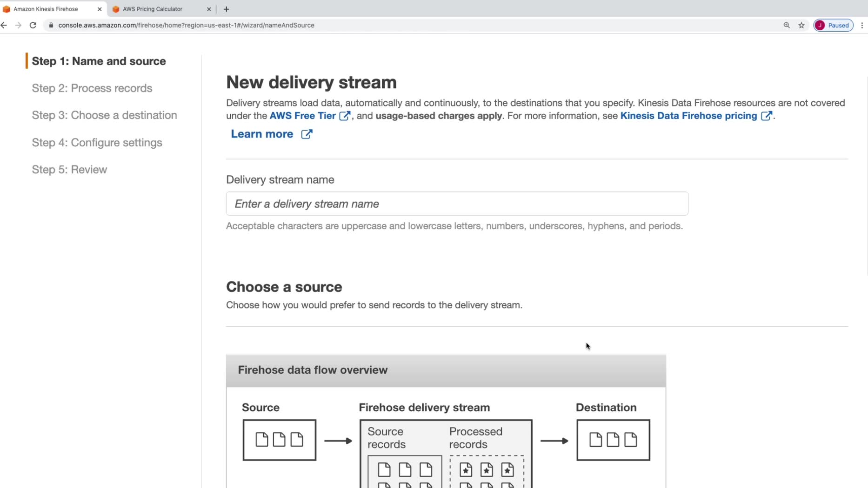
Task: Open a new tab with plus icon
Action: (227, 9)
